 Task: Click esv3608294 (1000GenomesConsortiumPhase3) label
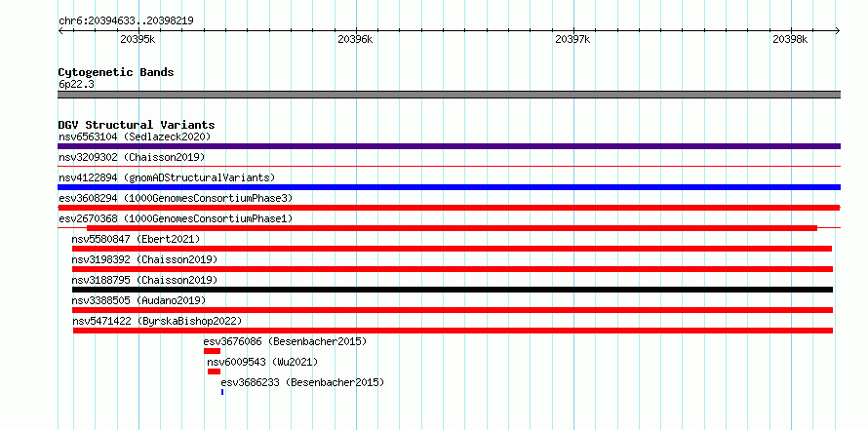coord(176,198)
